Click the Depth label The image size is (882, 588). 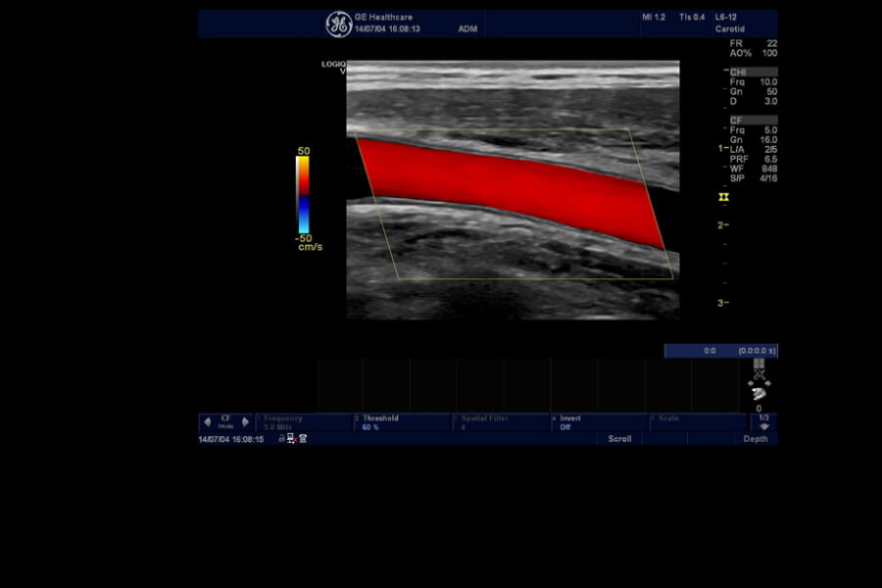pyautogui.click(x=756, y=439)
